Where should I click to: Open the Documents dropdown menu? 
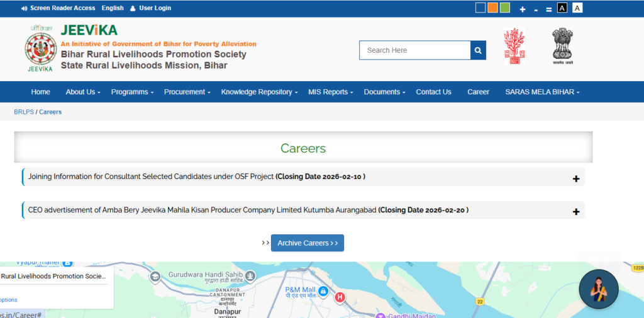tap(384, 92)
